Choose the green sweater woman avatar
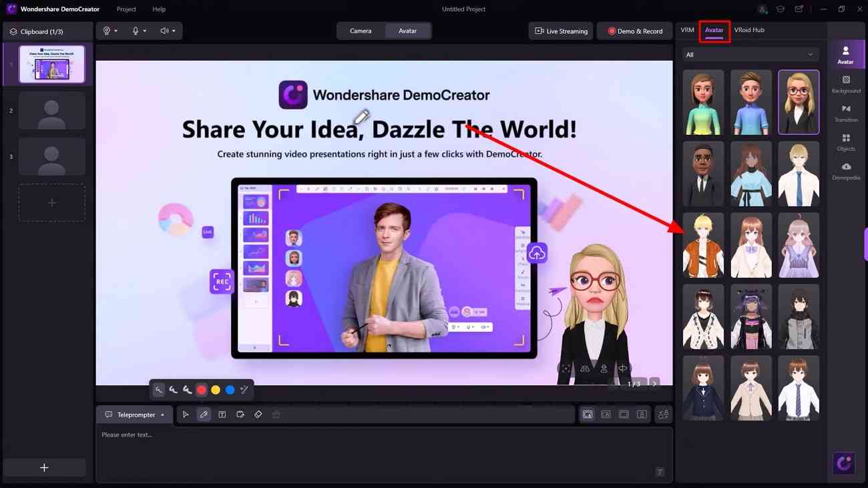The height and width of the screenshot is (488, 868). pos(703,102)
